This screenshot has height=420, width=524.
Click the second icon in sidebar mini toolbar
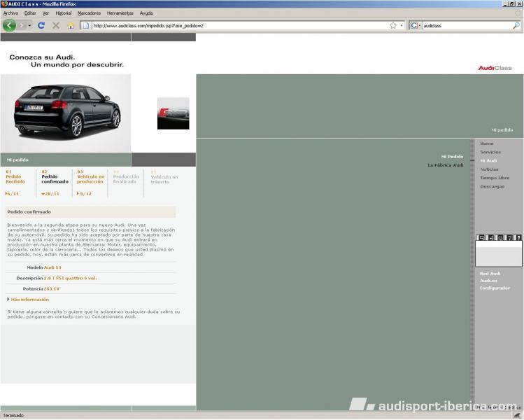(x=491, y=237)
